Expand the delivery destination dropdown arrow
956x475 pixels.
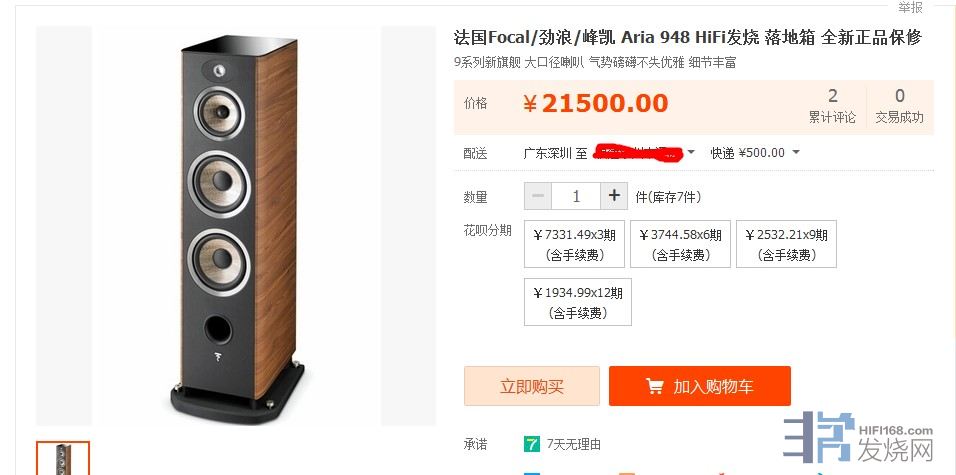coord(691,152)
